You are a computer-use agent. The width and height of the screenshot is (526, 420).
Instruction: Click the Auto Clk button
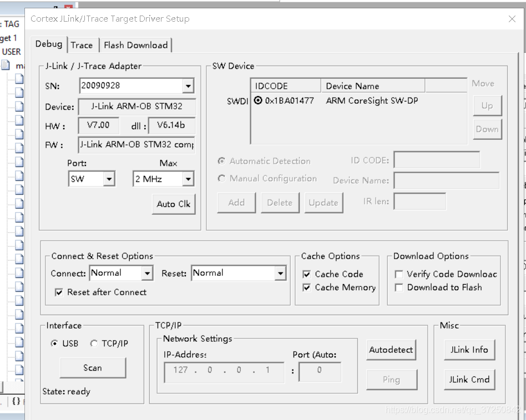click(x=173, y=204)
